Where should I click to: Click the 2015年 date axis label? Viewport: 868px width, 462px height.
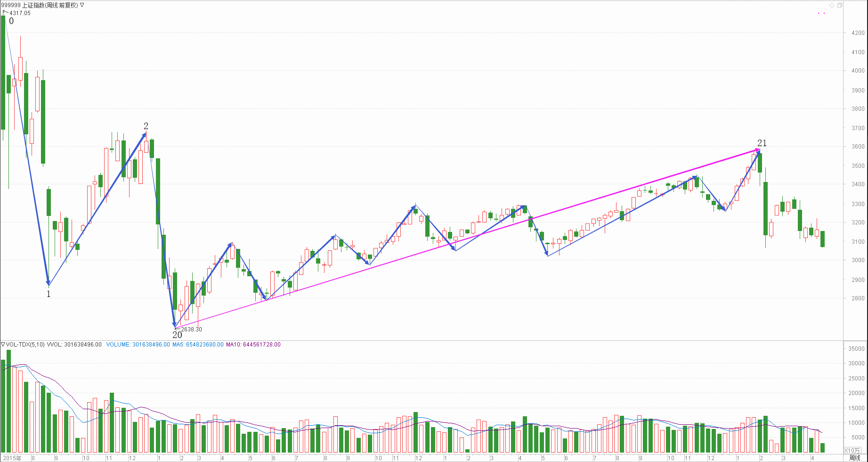click(12, 458)
